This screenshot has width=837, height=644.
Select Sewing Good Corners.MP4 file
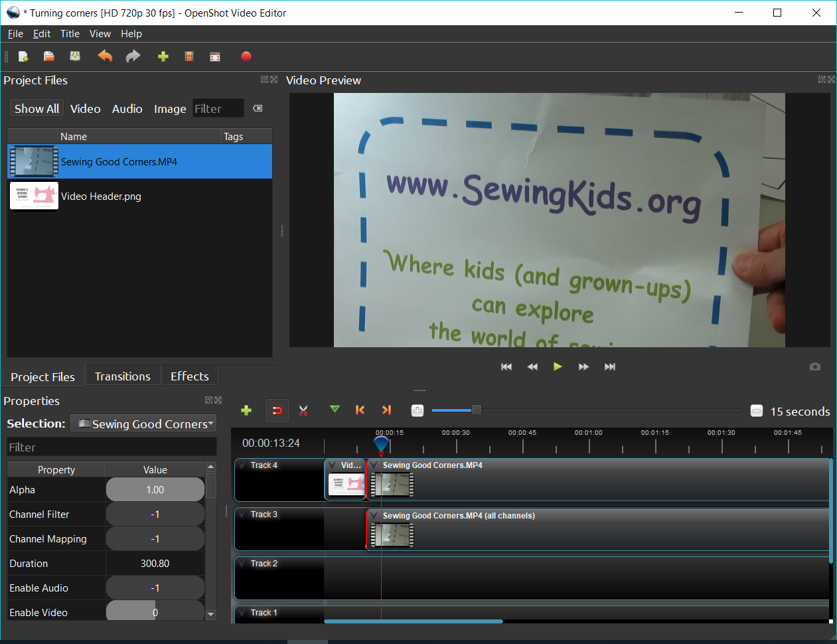coord(139,161)
